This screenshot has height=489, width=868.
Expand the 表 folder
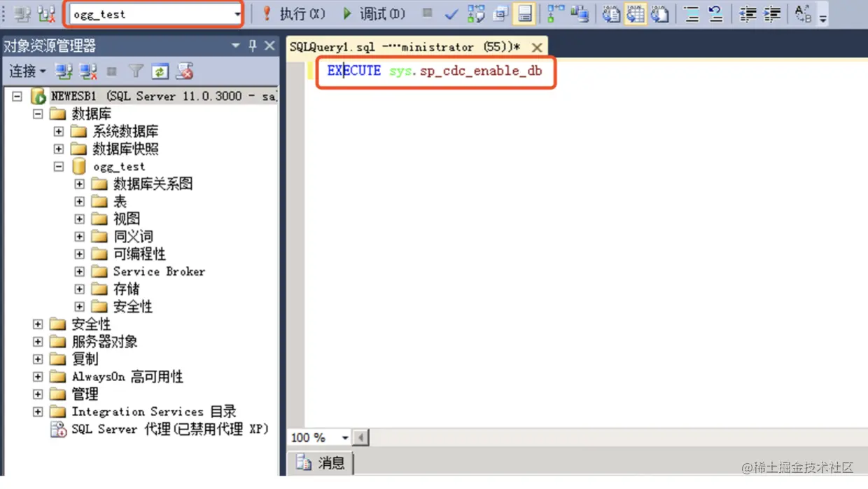coord(80,202)
